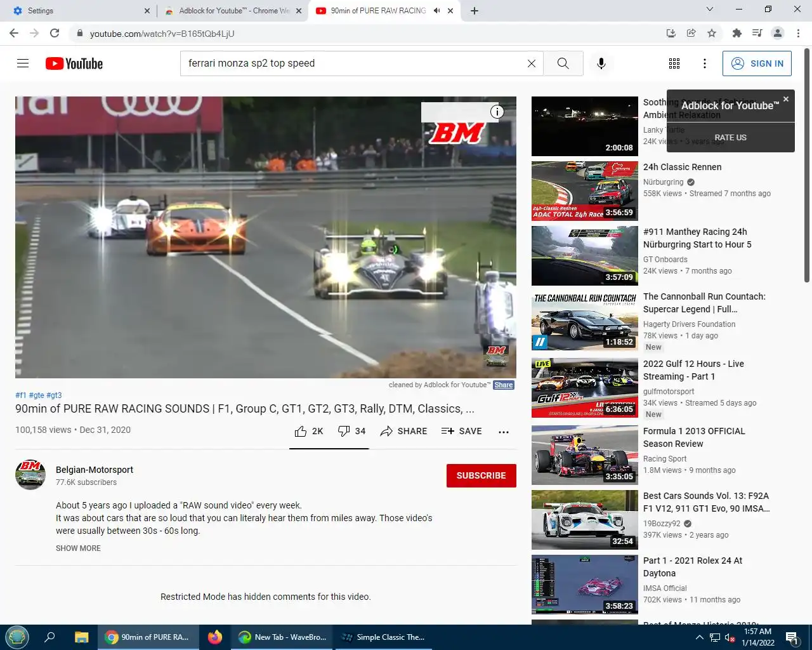Clear the search box text
Screen dimensions: 812x650
tap(532, 63)
